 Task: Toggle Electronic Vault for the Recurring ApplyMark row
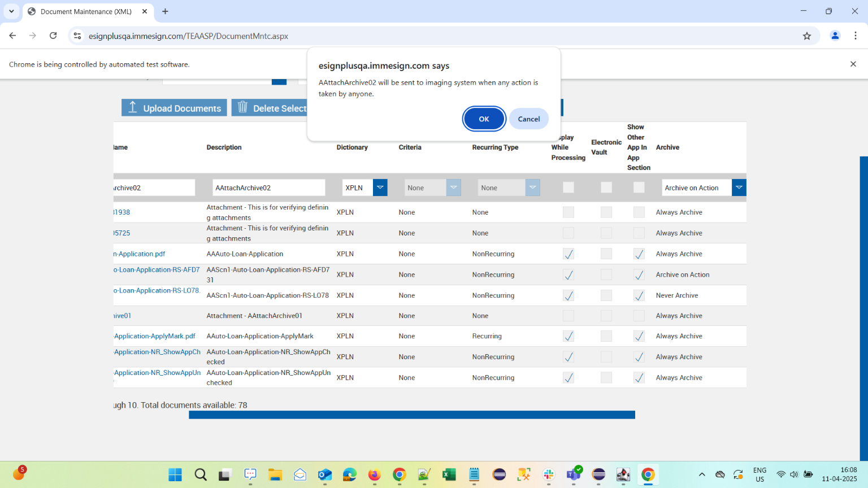click(x=606, y=336)
